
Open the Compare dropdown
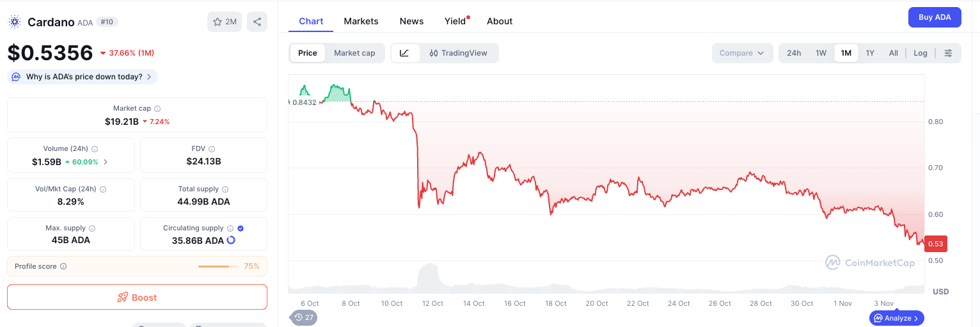click(x=742, y=53)
